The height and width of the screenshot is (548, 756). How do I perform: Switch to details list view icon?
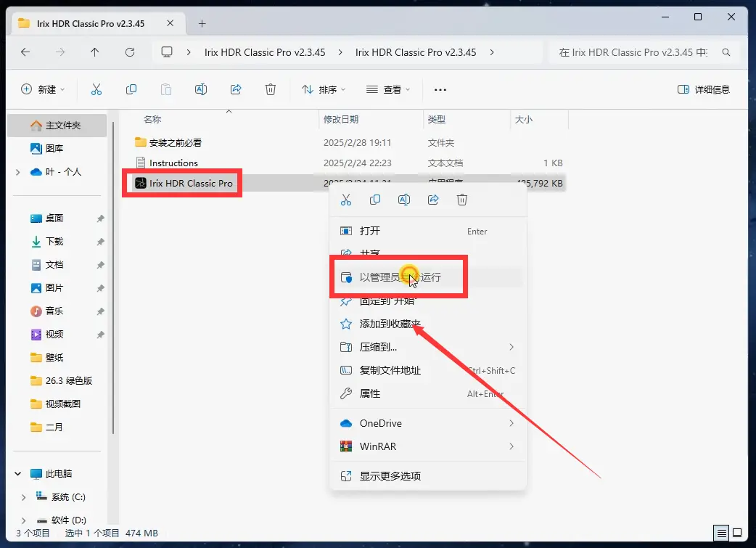(x=721, y=533)
